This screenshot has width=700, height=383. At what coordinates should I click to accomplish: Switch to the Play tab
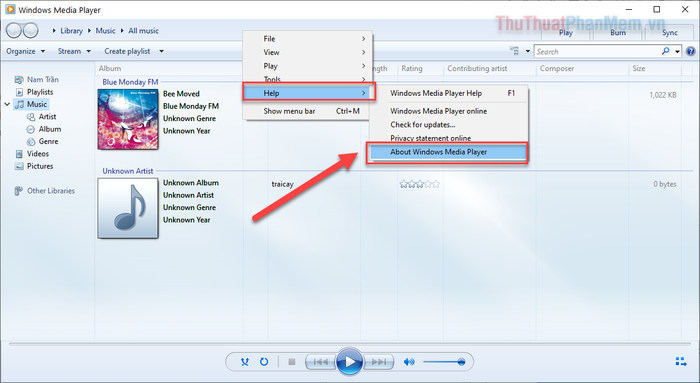(x=566, y=33)
